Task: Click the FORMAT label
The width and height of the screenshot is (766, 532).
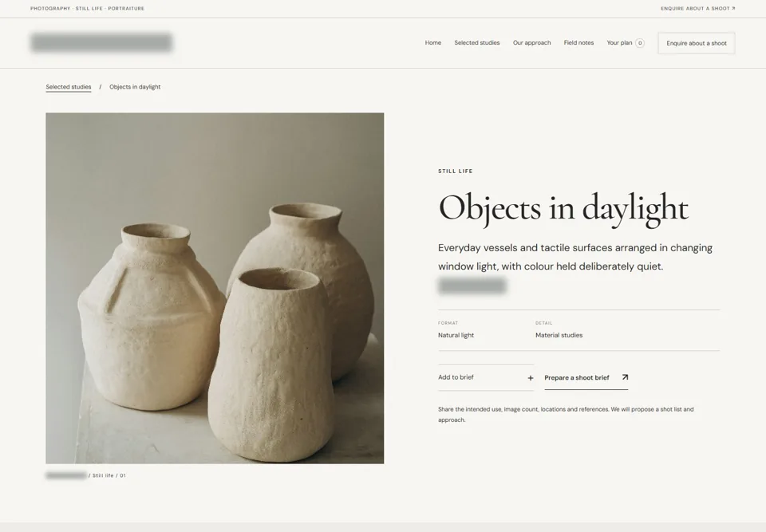Action: pyautogui.click(x=448, y=323)
